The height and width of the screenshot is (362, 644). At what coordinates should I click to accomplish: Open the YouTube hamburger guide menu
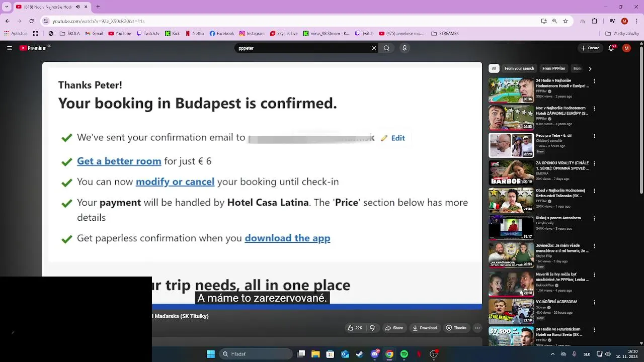[x=10, y=48]
